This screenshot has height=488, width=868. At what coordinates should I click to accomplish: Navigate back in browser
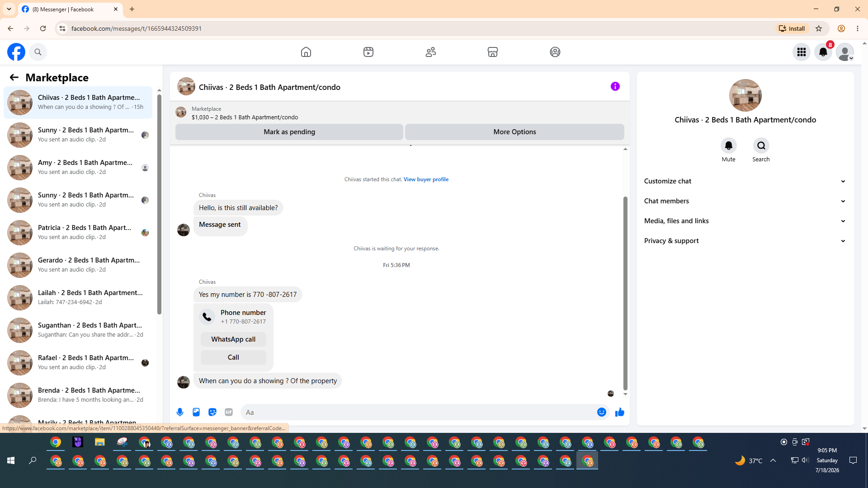(x=10, y=28)
